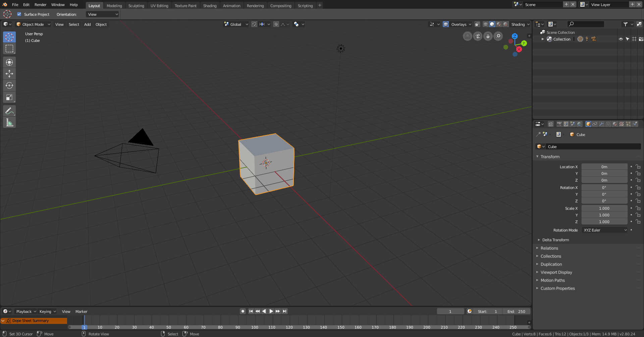Activate the Scale tool in toolbar

click(9, 97)
